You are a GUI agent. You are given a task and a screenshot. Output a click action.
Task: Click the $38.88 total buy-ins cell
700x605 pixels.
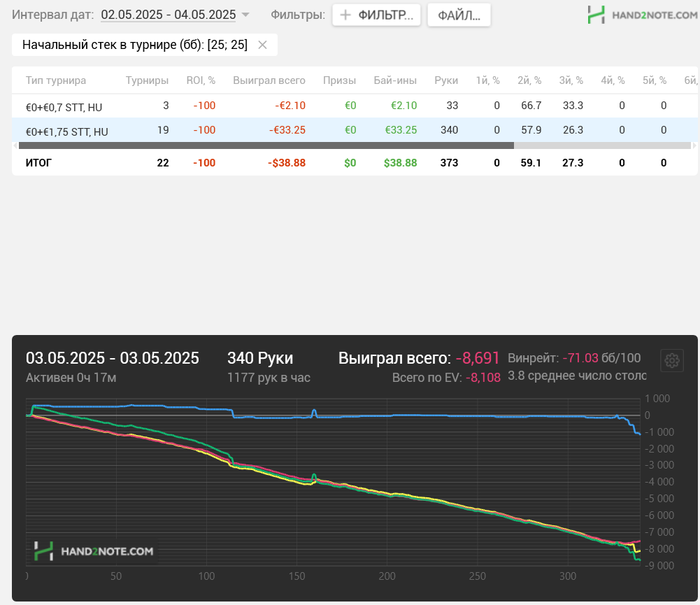[400, 163]
